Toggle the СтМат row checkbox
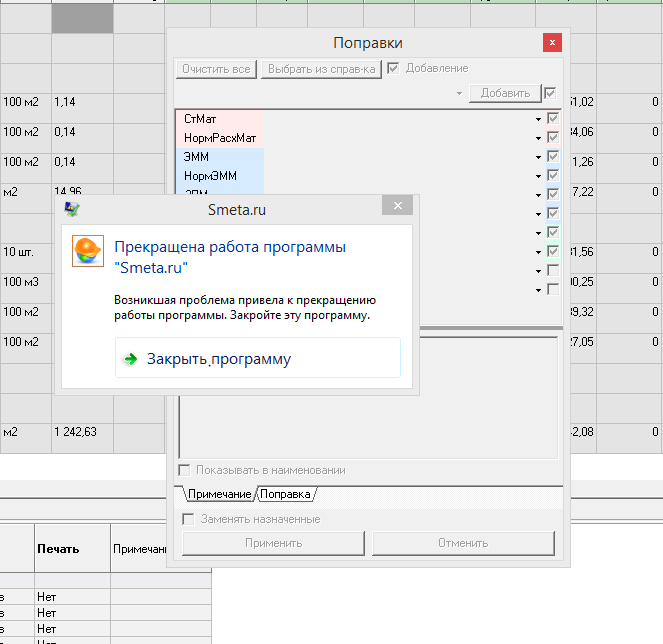This screenshot has height=644, width=663. (x=553, y=118)
